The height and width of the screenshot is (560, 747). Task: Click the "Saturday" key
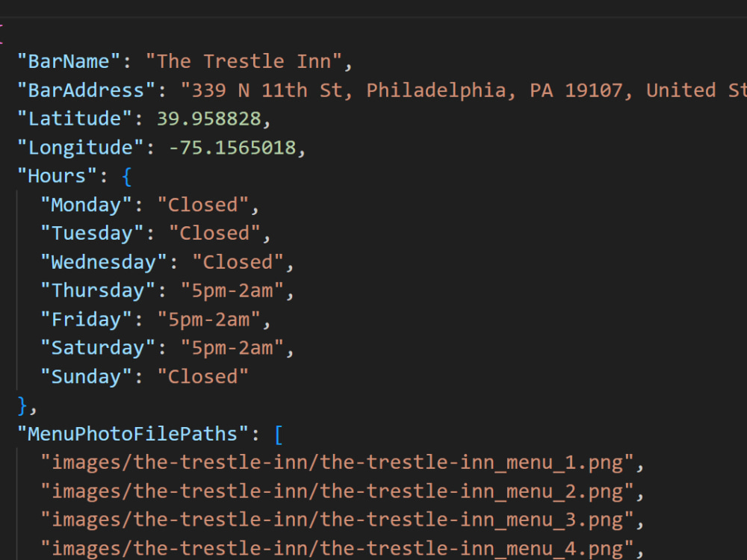98,348
